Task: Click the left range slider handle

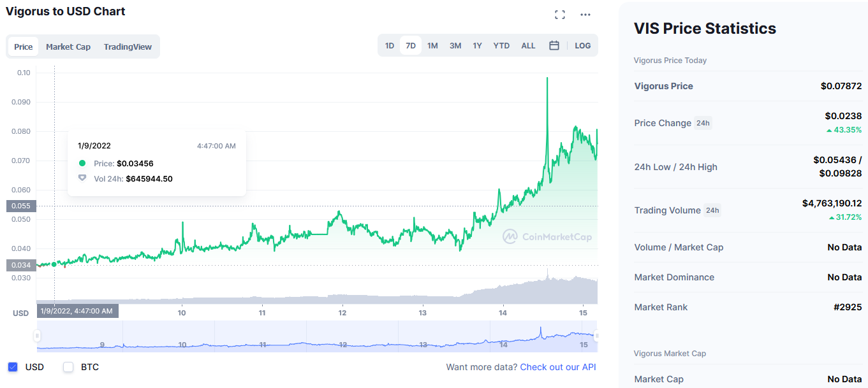Action: 38,336
